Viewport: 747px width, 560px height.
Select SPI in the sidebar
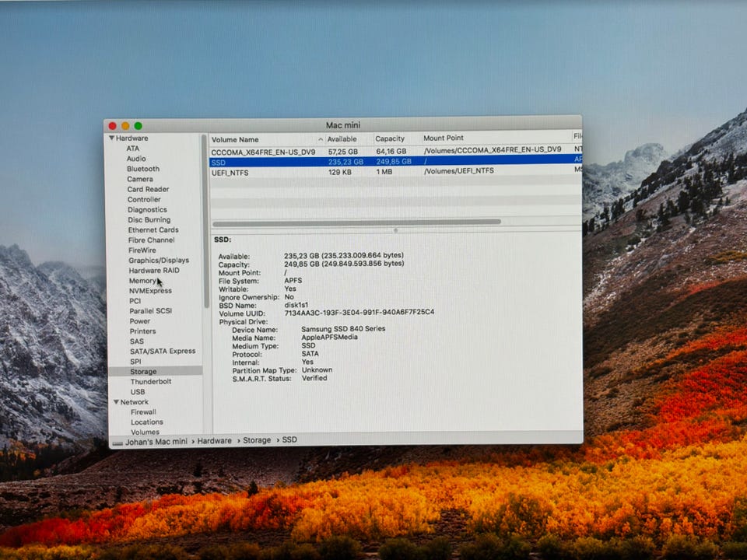(x=135, y=362)
